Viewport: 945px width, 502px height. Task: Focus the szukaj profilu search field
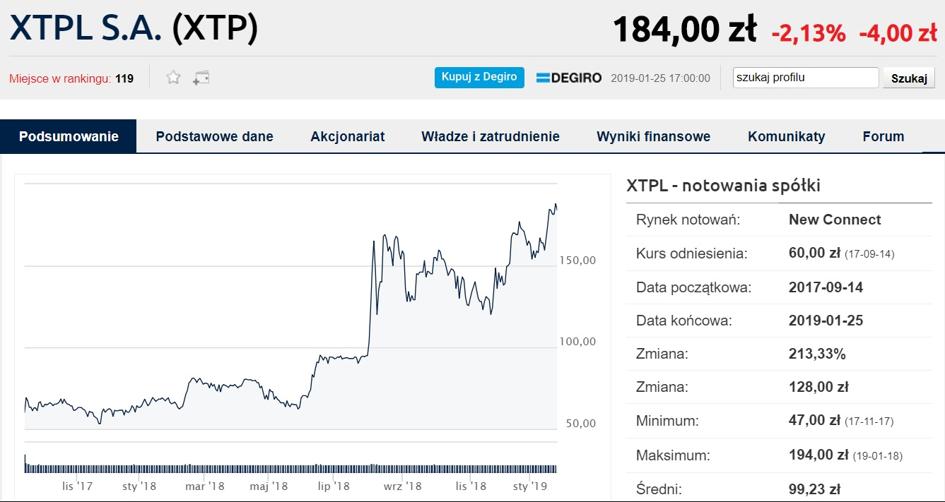[x=806, y=78]
